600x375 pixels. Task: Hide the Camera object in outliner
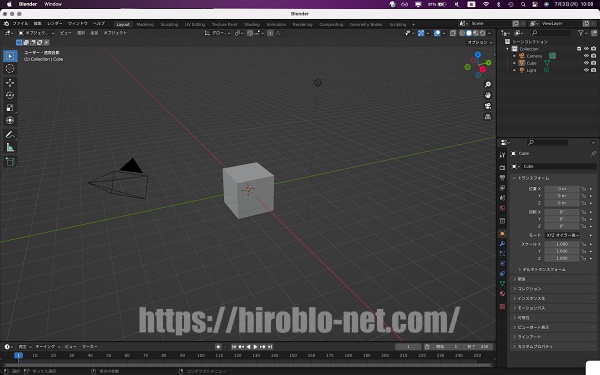pyautogui.click(x=586, y=56)
